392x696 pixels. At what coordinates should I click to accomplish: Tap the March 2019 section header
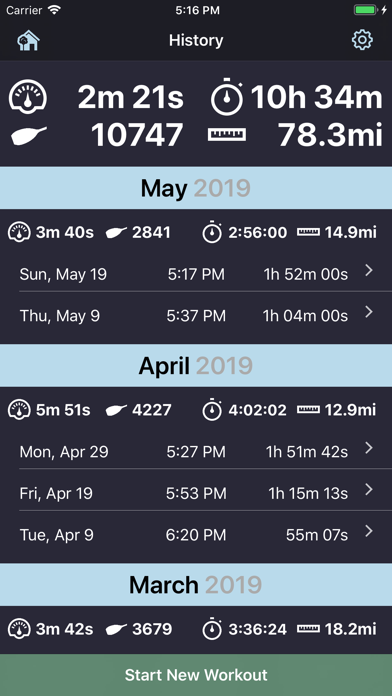tap(196, 585)
